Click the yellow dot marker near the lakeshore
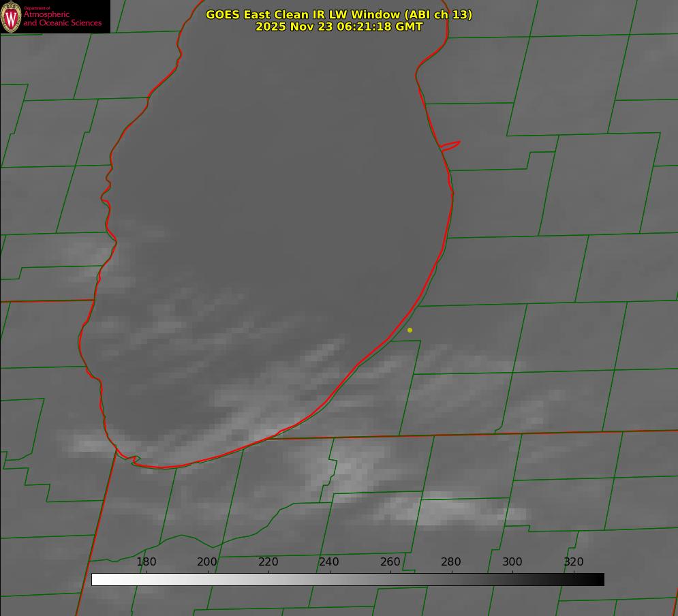 (410, 330)
